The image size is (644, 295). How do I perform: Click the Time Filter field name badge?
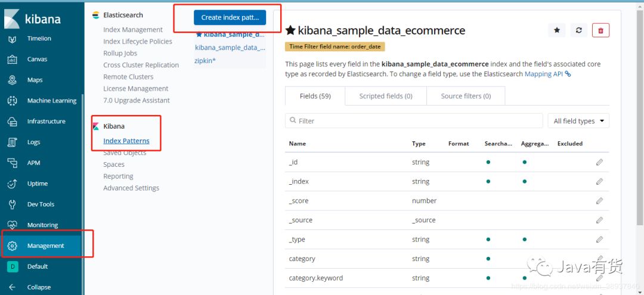click(335, 46)
